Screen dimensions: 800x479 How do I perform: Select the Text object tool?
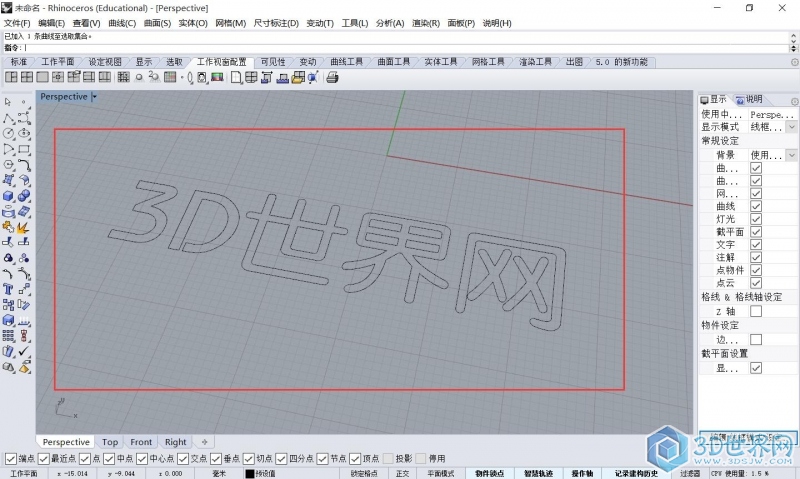click(8, 289)
